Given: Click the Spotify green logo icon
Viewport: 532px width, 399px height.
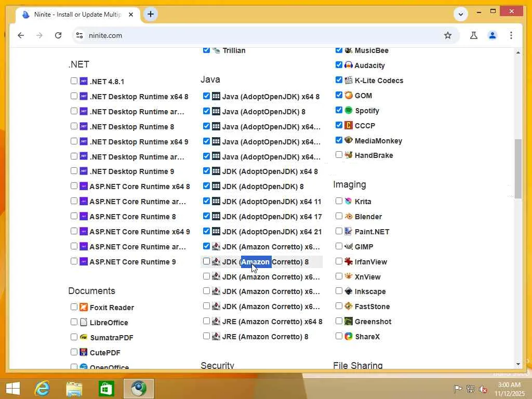Looking at the screenshot, I should pyautogui.click(x=349, y=110).
